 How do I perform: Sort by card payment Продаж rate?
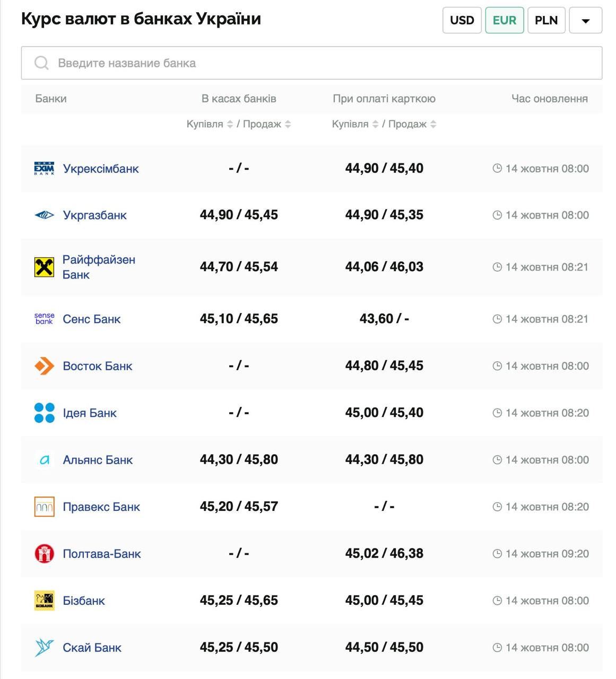tap(433, 124)
